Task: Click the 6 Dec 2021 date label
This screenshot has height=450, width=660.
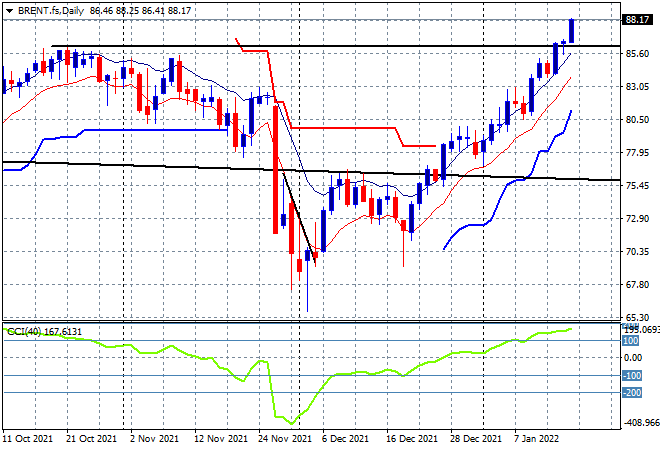Action: [x=344, y=439]
